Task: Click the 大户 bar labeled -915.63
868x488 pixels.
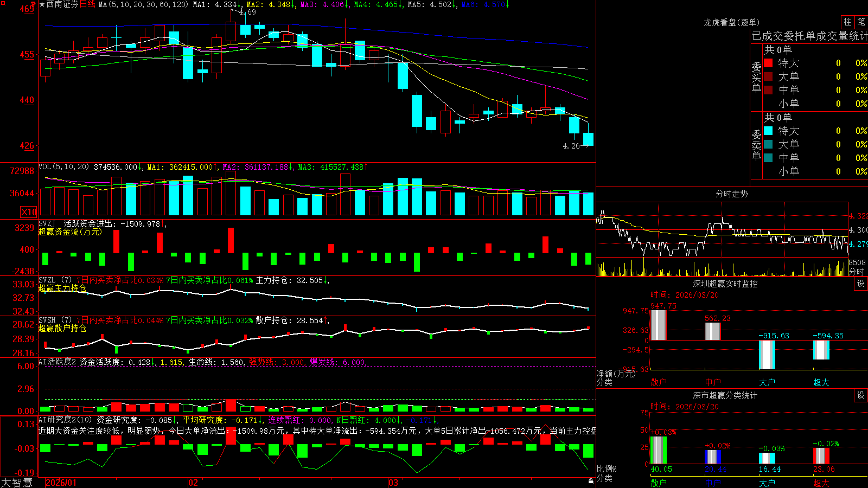Action: point(767,355)
